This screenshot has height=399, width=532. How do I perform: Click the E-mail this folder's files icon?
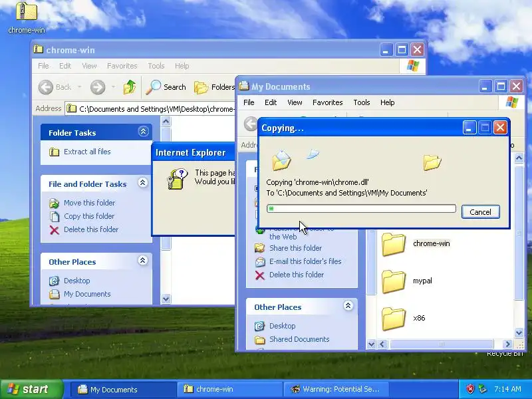tap(260, 261)
